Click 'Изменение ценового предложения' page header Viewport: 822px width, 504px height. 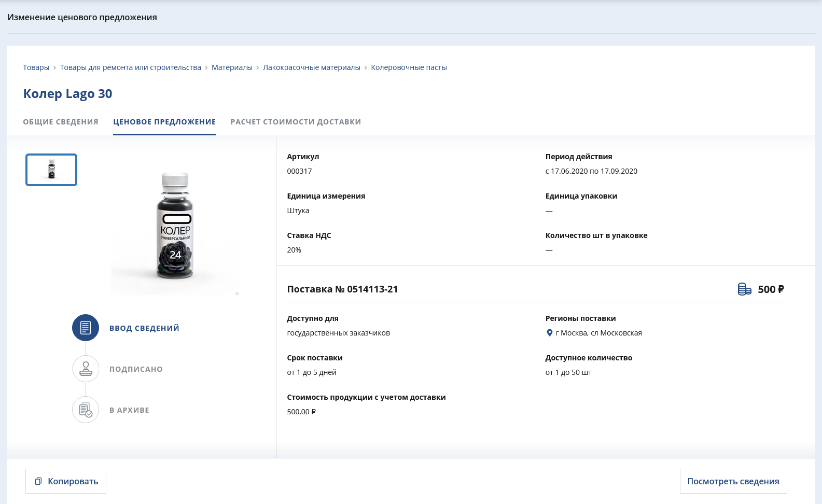click(x=82, y=17)
